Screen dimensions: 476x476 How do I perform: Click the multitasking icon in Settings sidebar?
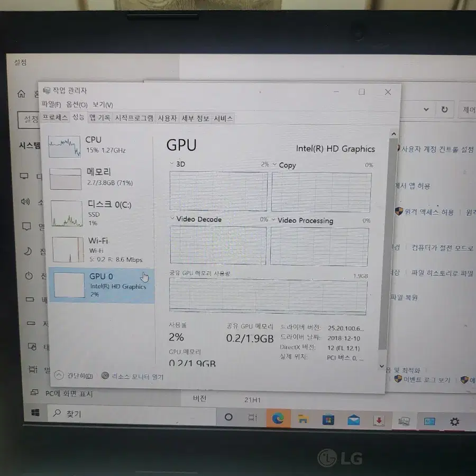33,370
